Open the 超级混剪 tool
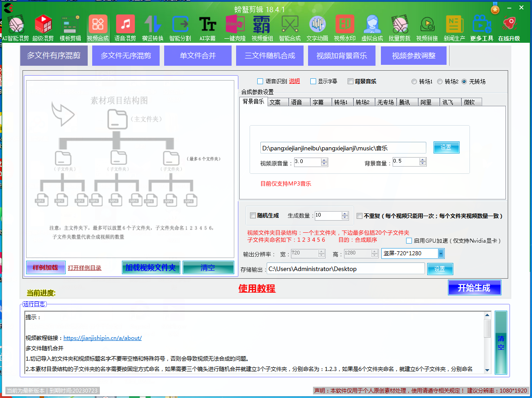The height and width of the screenshot is (398, 532). [43, 28]
